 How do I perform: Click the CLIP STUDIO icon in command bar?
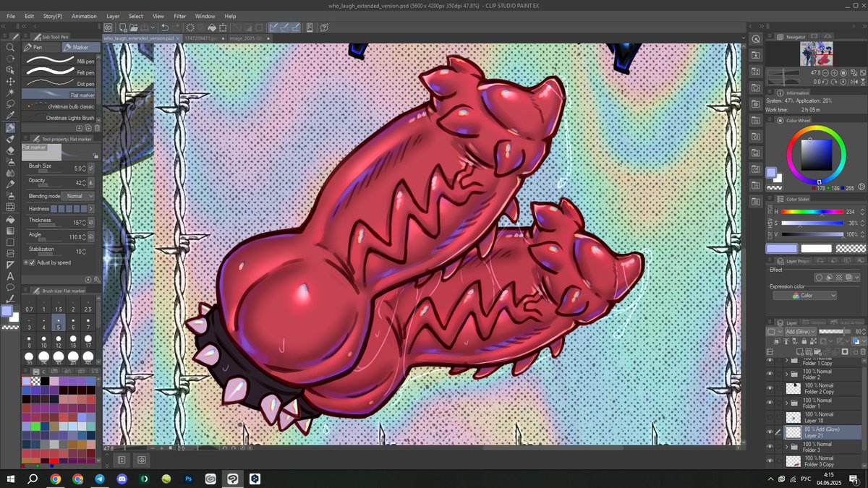tap(108, 27)
